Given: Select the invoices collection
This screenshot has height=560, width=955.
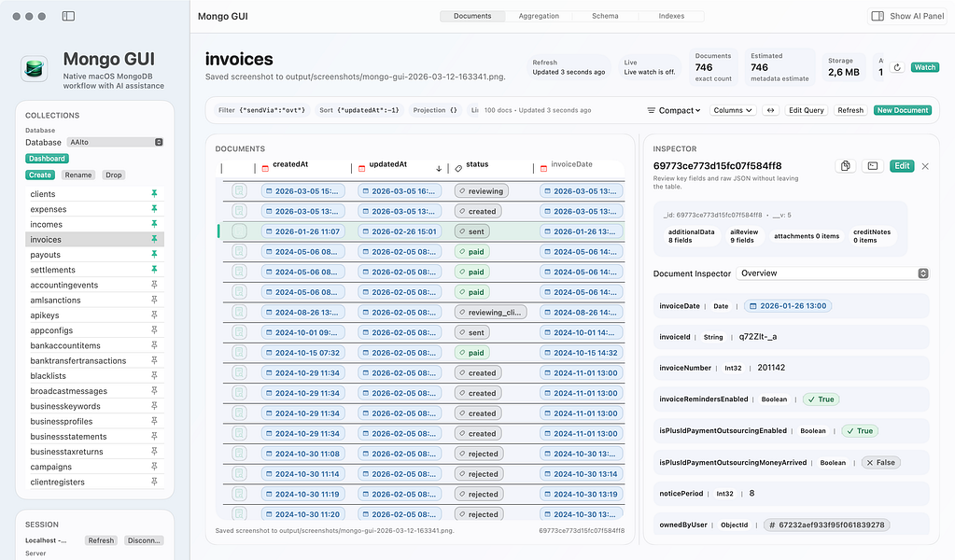Looking at the screenshot, I should 94,239.
